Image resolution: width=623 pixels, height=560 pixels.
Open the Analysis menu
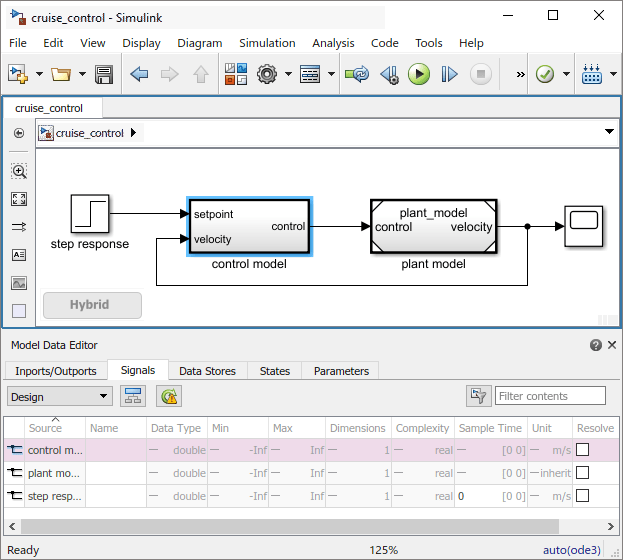pyautogui.click(x=333, y=43)
